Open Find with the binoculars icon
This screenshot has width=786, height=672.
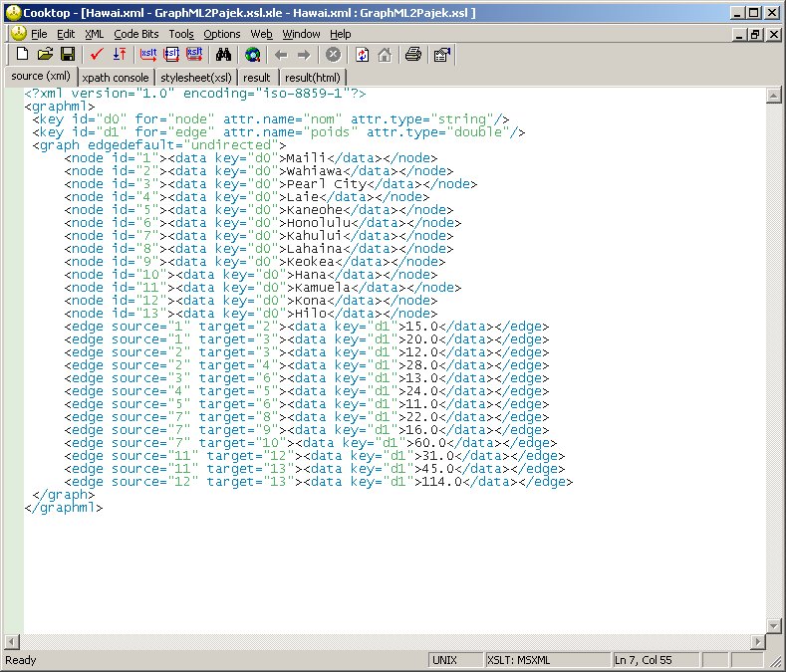point(224,55)
